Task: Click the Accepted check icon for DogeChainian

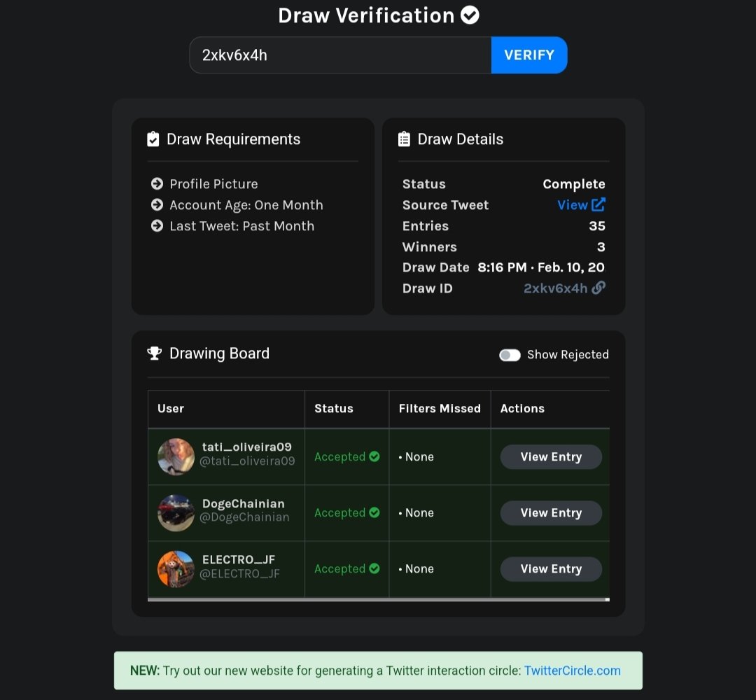Action: (x=374, y=512)
